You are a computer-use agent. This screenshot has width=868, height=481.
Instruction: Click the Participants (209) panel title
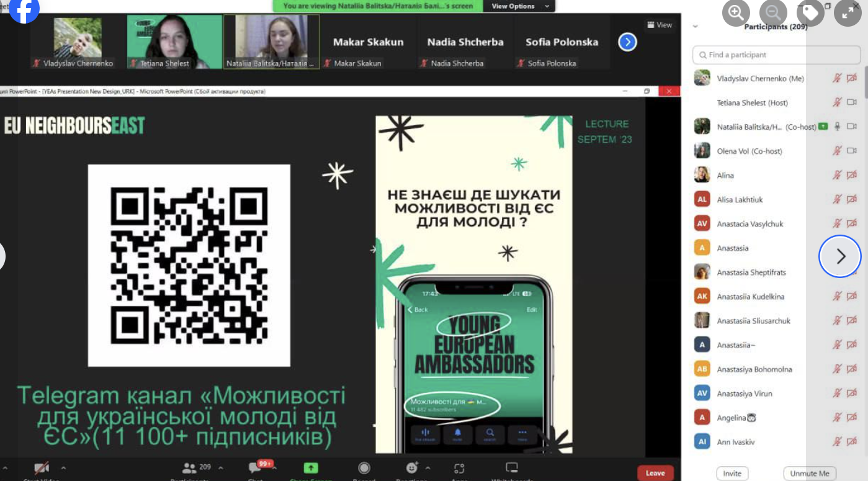(776, 27)
